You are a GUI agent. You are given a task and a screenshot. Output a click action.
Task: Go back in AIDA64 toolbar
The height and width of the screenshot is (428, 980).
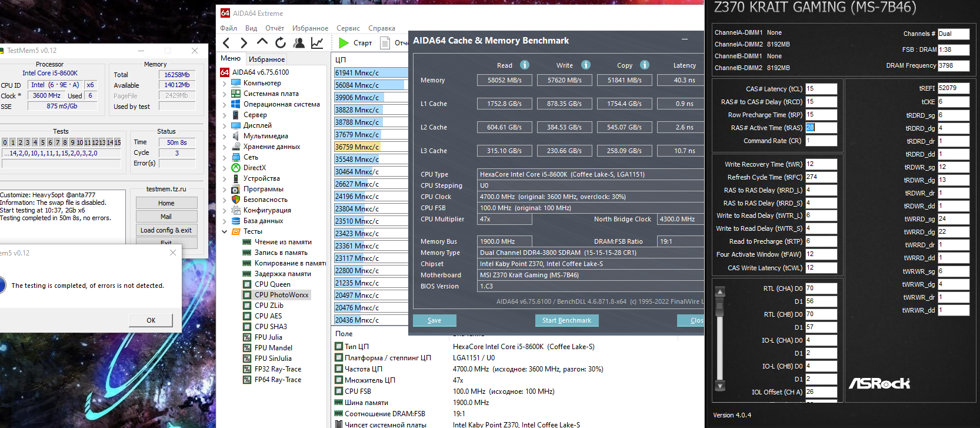(226, 42)
